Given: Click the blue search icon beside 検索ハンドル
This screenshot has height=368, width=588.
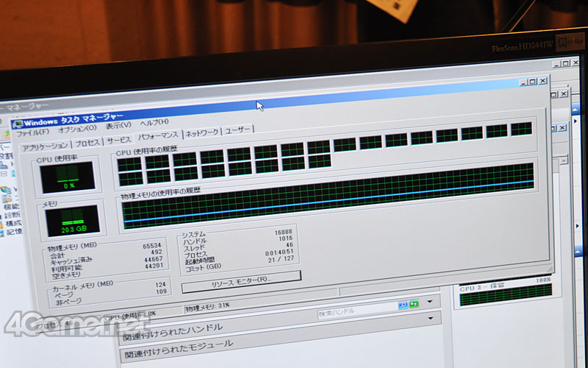Looking at the screenshot, I should pyautogui.click(x=403, y=305).
